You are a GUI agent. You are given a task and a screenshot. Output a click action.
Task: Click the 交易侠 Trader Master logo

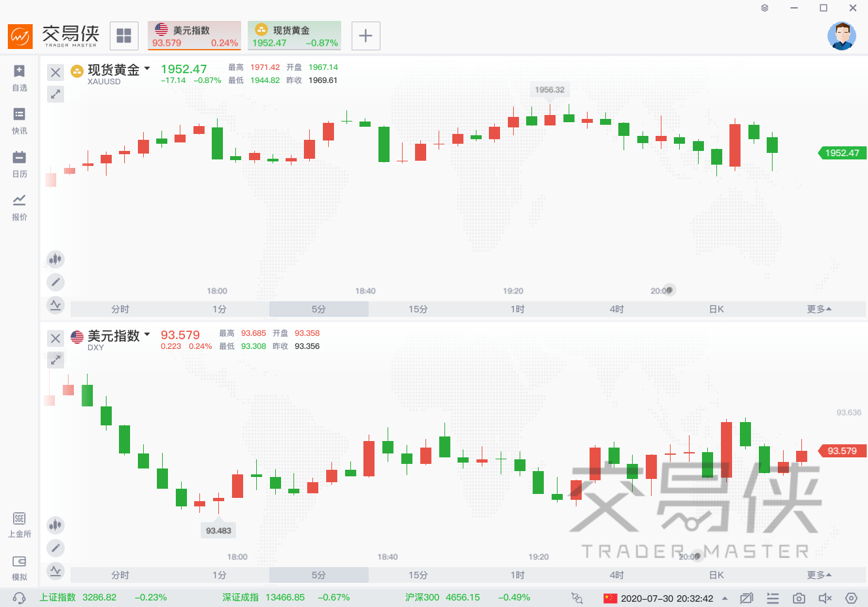[54, 36]
